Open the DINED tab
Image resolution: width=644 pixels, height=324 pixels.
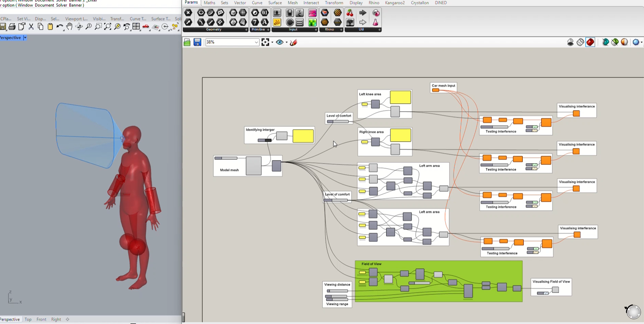click(x=441, y=3)
